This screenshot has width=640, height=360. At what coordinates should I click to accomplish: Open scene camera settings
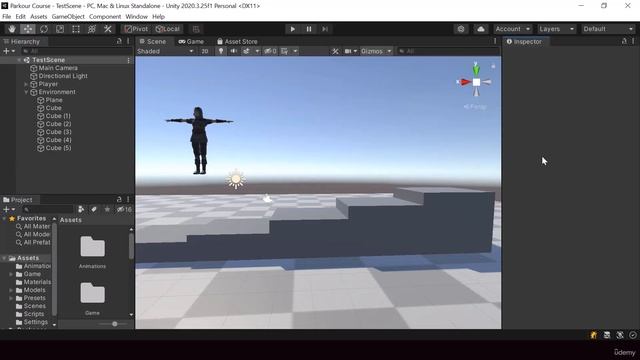pyautogui.click(x=348, y=51)
